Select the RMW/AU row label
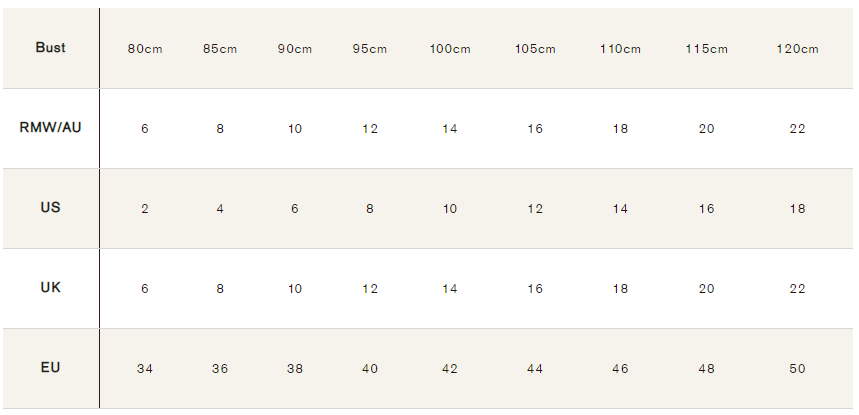 tap(50, 128)
